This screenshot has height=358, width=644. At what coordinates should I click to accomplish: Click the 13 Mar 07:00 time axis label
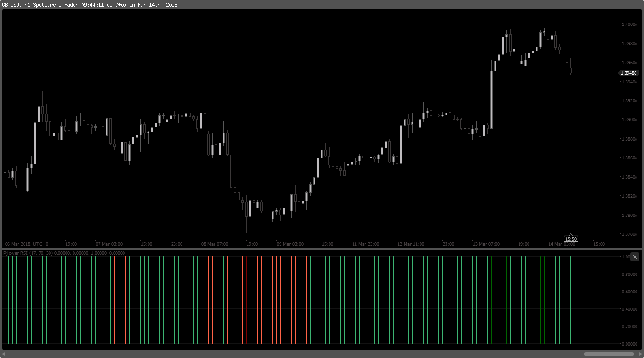[486, 244]
